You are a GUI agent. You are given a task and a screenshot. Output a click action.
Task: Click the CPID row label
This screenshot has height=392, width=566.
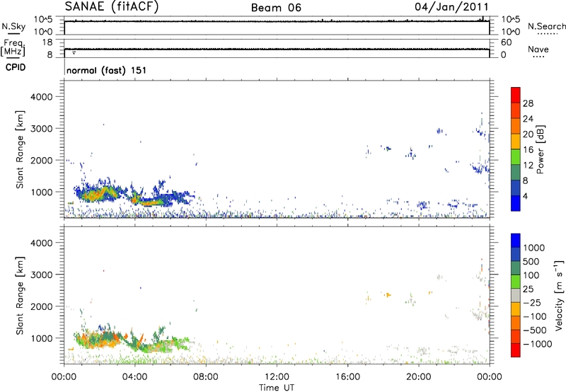click(x=16, y=67)
